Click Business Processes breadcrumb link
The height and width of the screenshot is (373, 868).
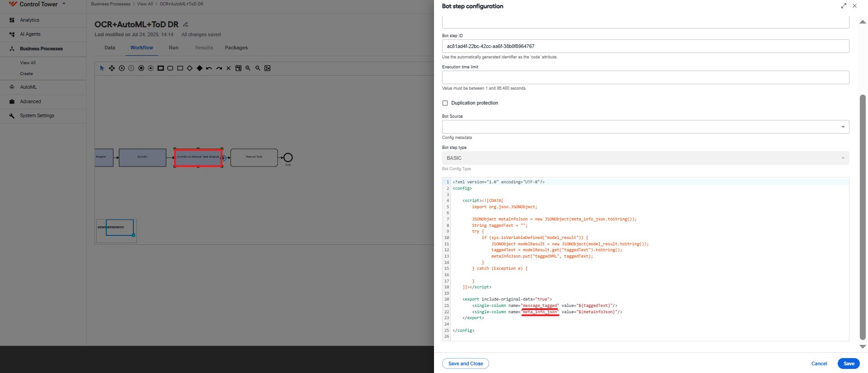coord(111,4)
